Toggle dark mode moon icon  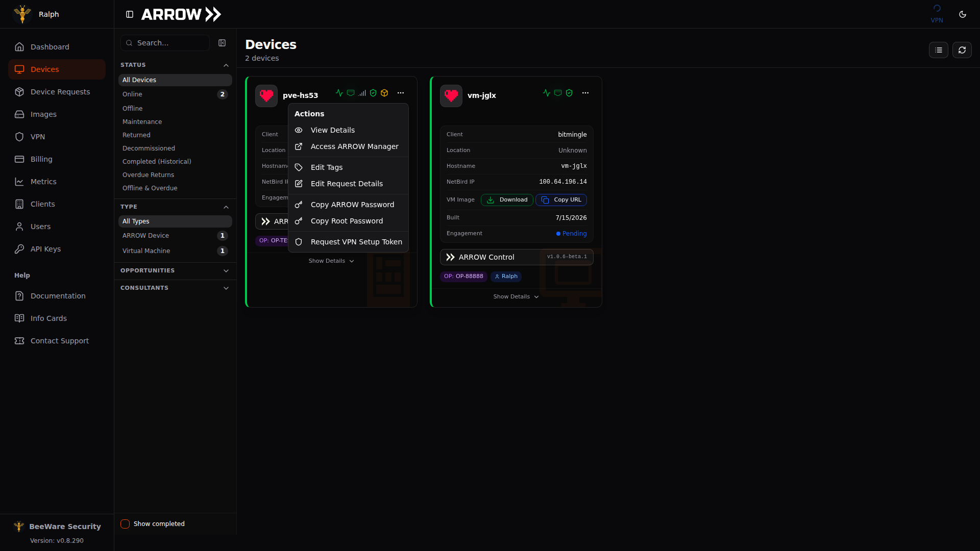(963, 14)
